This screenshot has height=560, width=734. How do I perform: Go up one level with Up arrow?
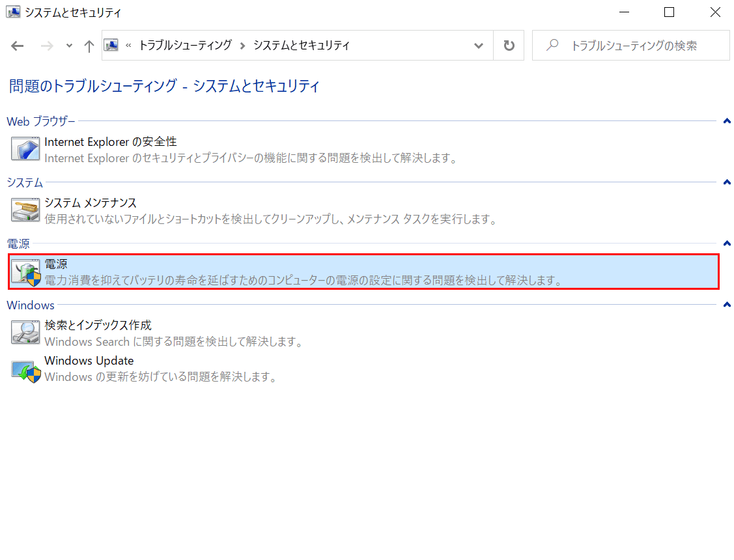coord(89,46)
